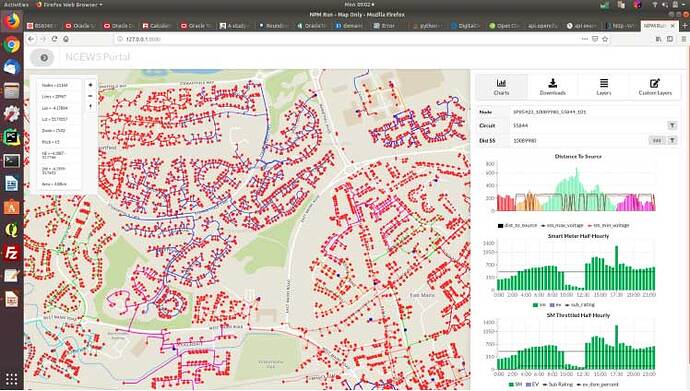Open Firefox library icon
The height and width of the screenshot is (391, 690).
click(x=659, y=39)
